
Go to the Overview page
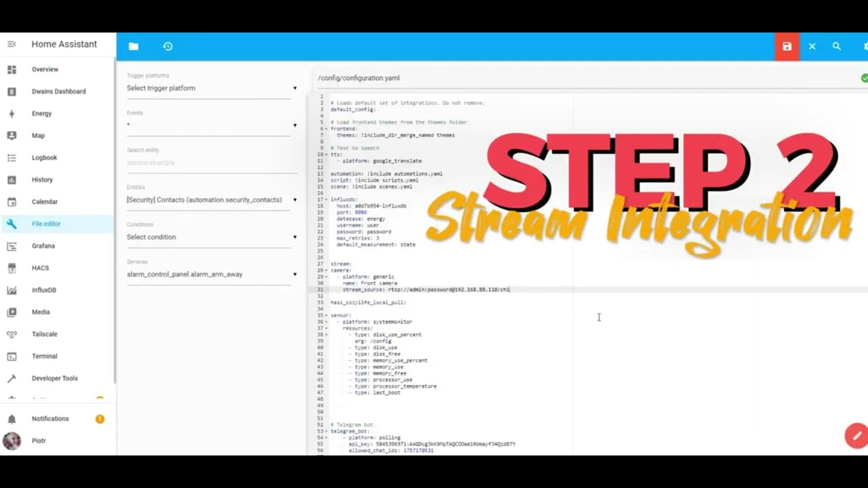point(45,69)
